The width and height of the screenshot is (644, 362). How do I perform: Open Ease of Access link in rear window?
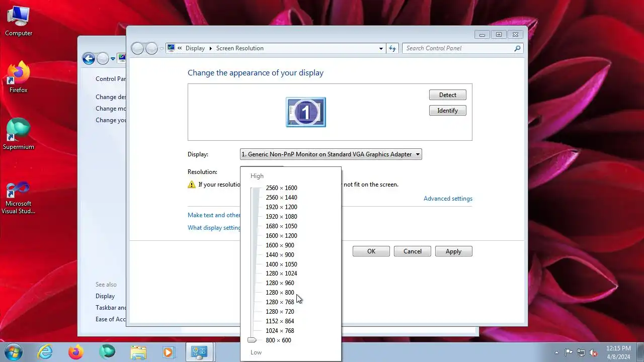click(x=111, y=319)
